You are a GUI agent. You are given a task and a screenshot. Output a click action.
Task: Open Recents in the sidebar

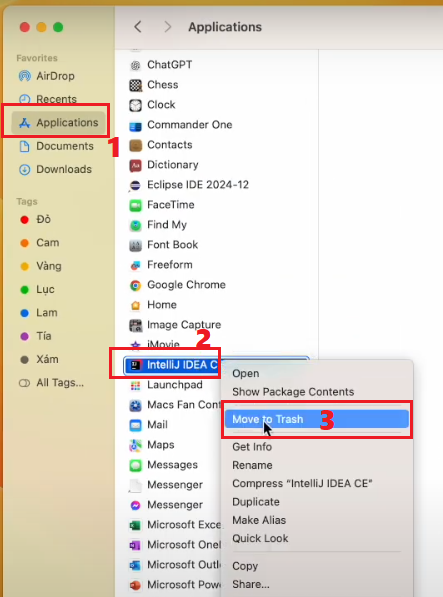[x=48, y=99]
